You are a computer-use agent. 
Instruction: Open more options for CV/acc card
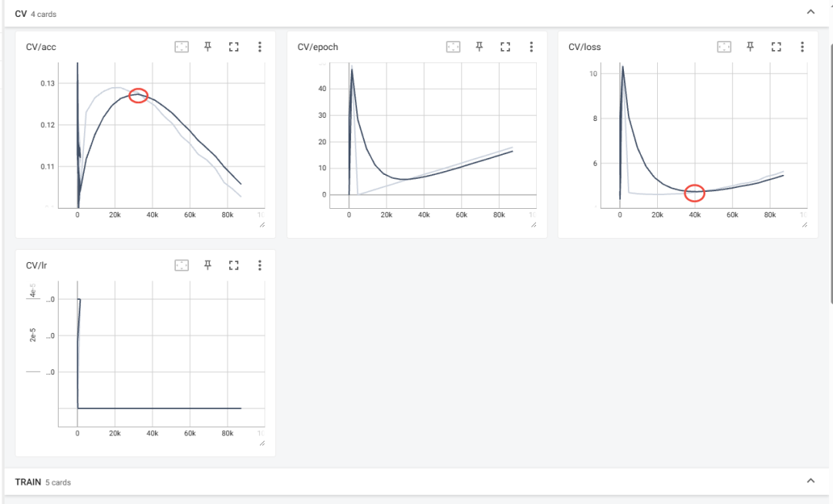click(260, 47)
